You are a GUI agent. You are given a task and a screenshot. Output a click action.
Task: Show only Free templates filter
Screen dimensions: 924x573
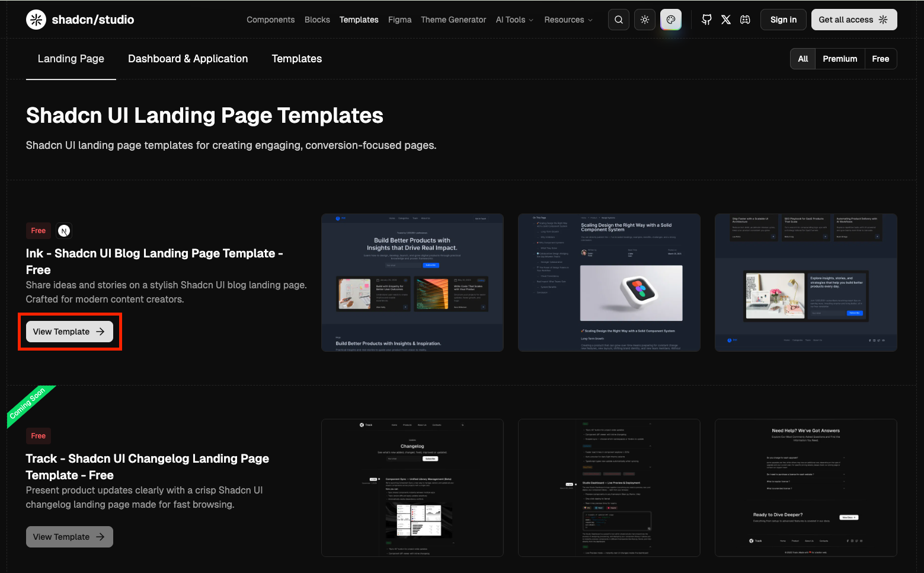click(880, 59)
